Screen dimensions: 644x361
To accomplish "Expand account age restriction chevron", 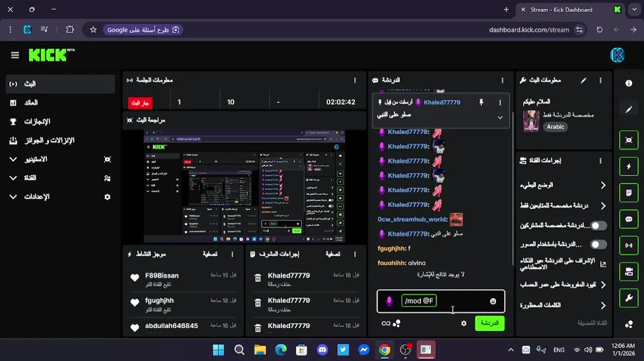I will click(603, 285).
